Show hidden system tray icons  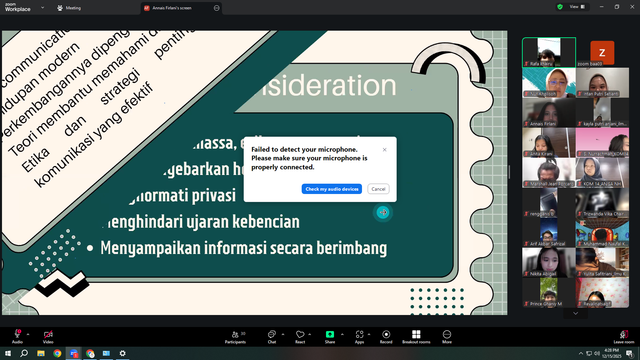coord(581,353)
